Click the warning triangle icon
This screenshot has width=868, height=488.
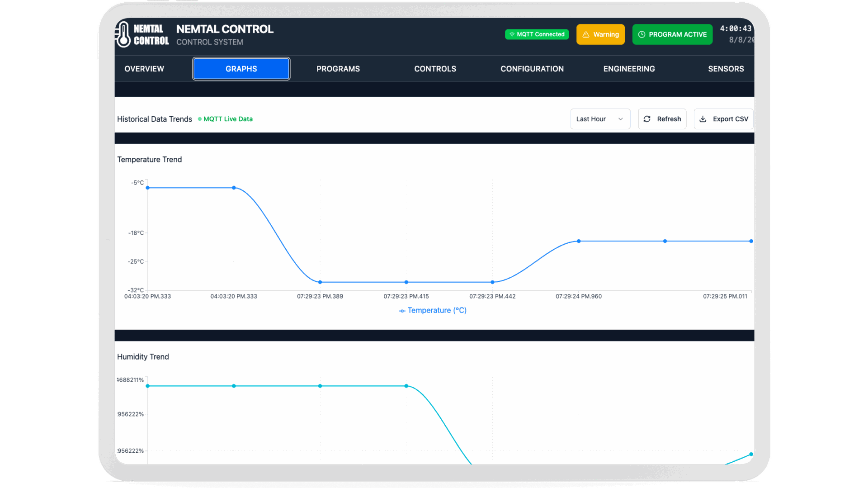[586, 35]
